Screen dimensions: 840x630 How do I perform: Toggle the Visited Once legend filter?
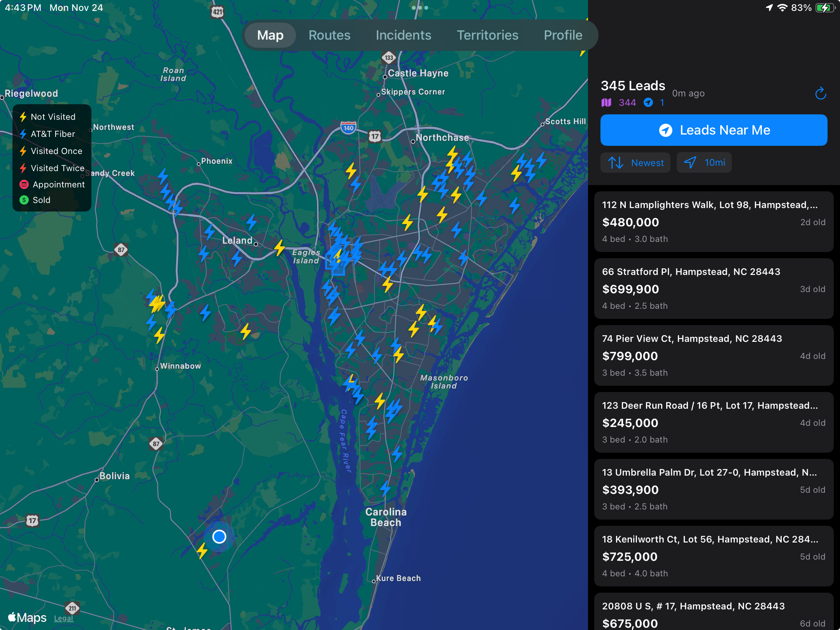pyautogui.click(x=23, y=151)
